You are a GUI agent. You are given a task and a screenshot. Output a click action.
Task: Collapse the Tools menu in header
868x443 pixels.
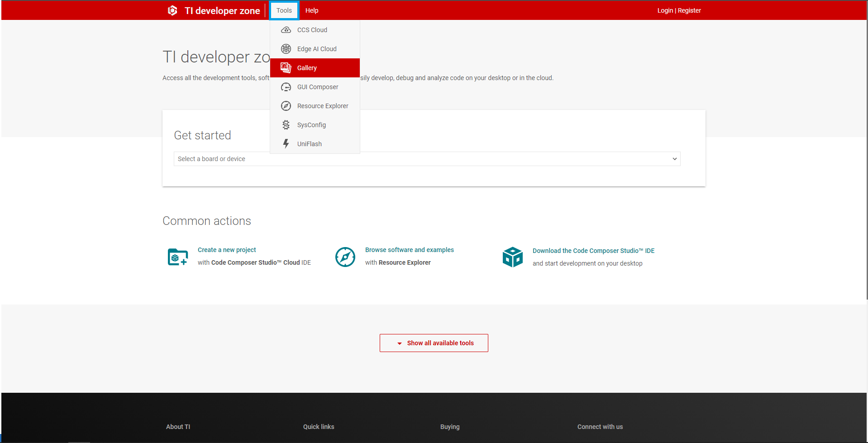[x=284, y=10]
